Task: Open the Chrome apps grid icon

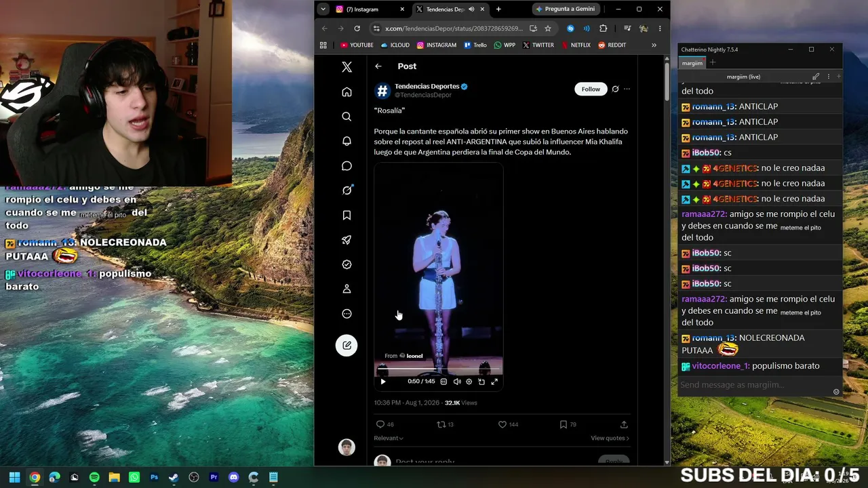Action: coord(323,45)
